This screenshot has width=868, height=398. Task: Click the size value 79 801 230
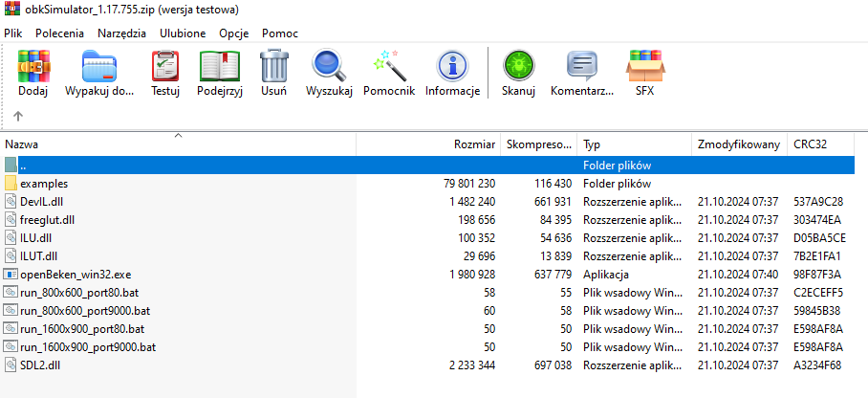[469, 183]
